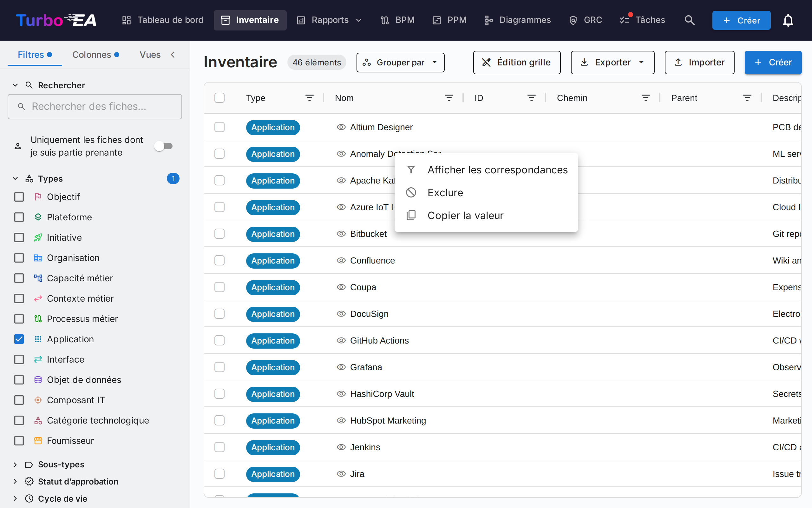
Task: Go to Tableau de bord
Action: (162, 20)
